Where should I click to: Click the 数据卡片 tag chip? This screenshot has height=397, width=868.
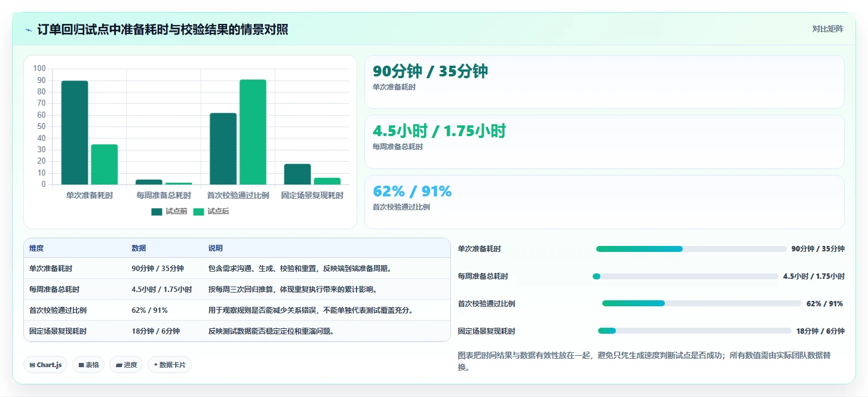pyautogui.click(x=170, y=365)
